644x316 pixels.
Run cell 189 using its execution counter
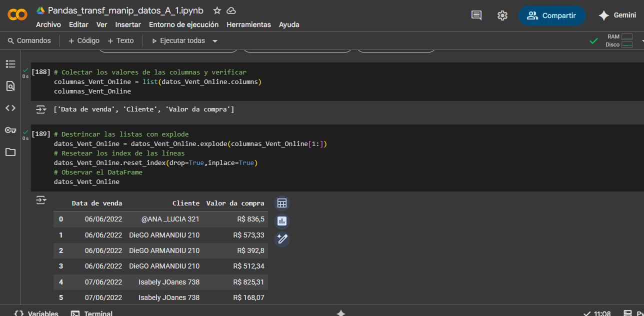[x=40, y=134]
